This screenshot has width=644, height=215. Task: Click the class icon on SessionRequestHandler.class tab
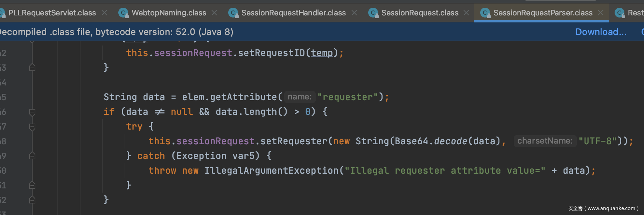233,13
